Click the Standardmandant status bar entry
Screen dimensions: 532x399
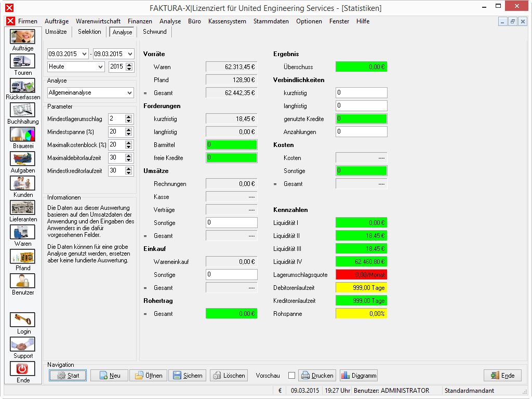coord(469,391)
